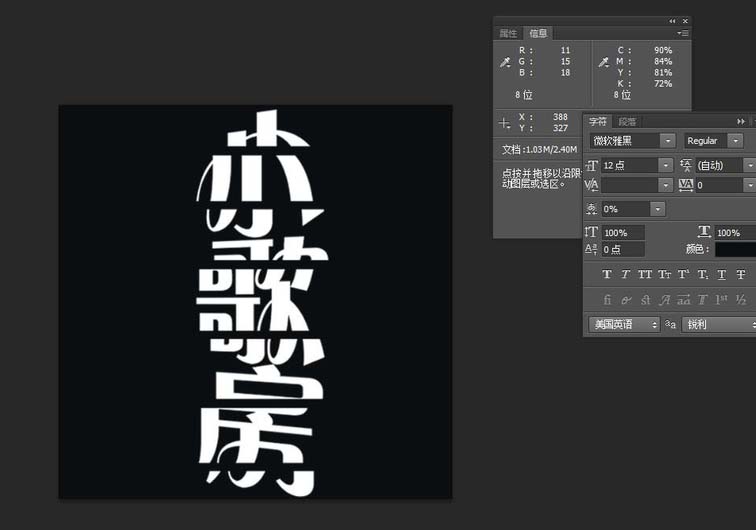Switch to the 字符 tab

[x=598, y=122]
